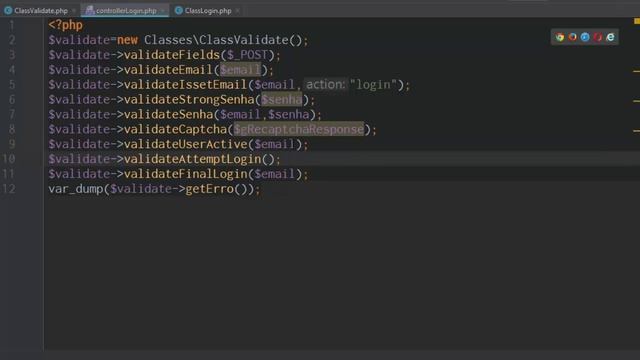Click the validateCaptcha method call
Viewport: 640px width, 360px height.
point(175,129)
